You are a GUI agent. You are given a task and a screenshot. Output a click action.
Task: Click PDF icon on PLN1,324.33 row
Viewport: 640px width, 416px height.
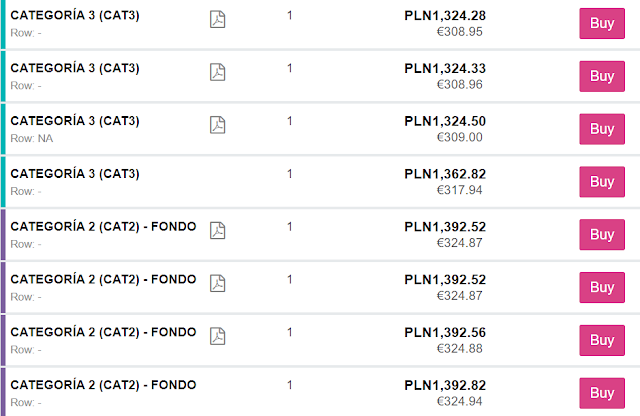pyautogui.click(x=218, y=72)
